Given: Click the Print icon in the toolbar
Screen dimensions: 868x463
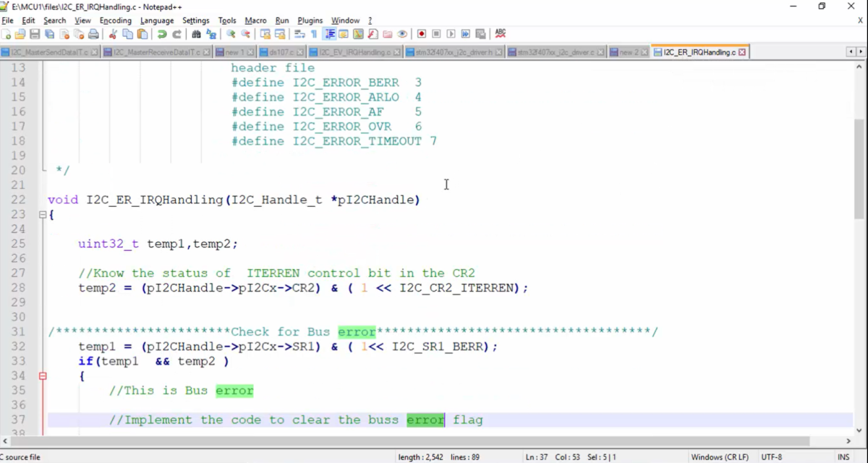Looking at the screenshot, I should [93, 34].
